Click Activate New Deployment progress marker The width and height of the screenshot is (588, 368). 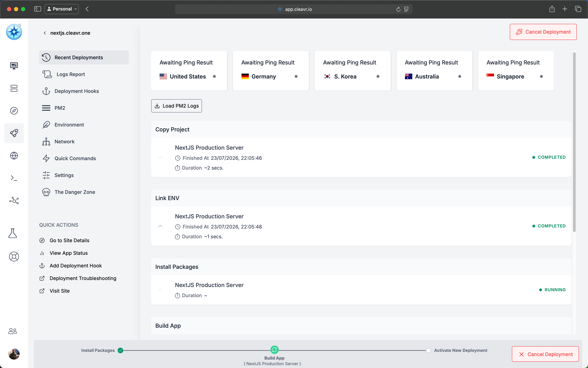428,350
